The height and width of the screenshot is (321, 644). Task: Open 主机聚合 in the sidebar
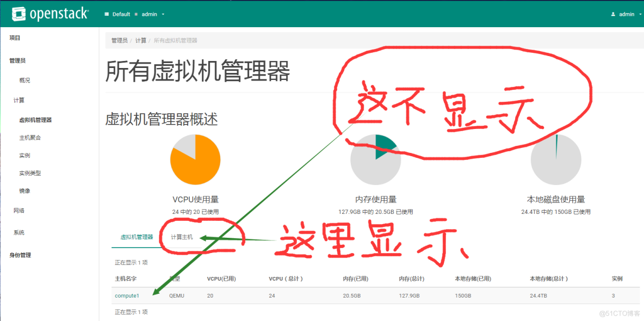[x=30, y=138]
